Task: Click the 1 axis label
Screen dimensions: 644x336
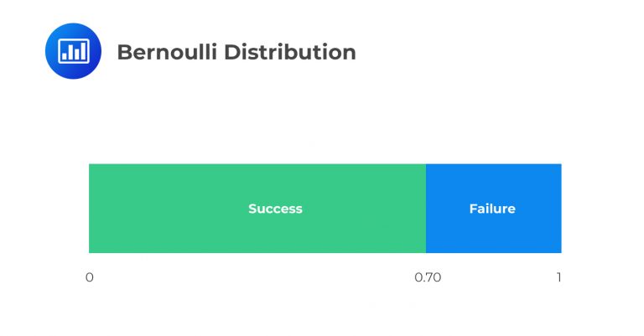Action: (x=558, y=277)
